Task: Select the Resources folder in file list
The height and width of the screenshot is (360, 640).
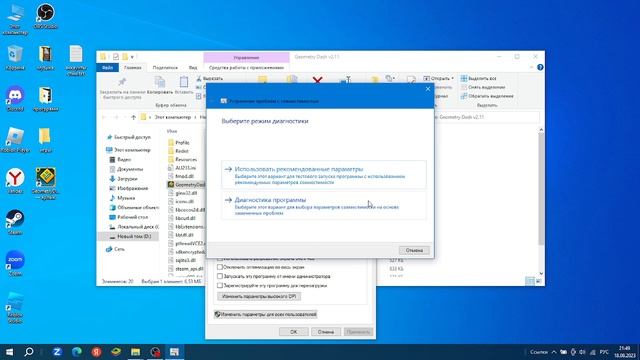Action: click(x=182, y=160)
